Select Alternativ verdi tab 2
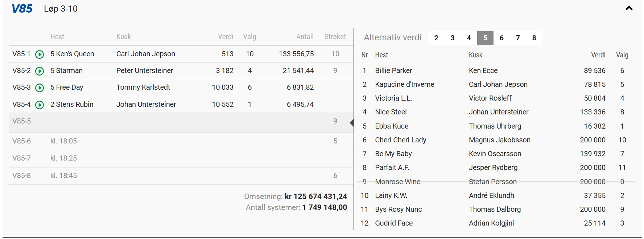The image size is (644, 239). tap(436, 38)
